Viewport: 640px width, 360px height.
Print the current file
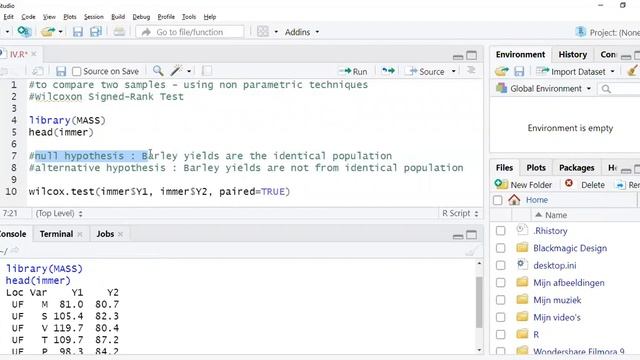pyautogui.click(x=119, y=32)
